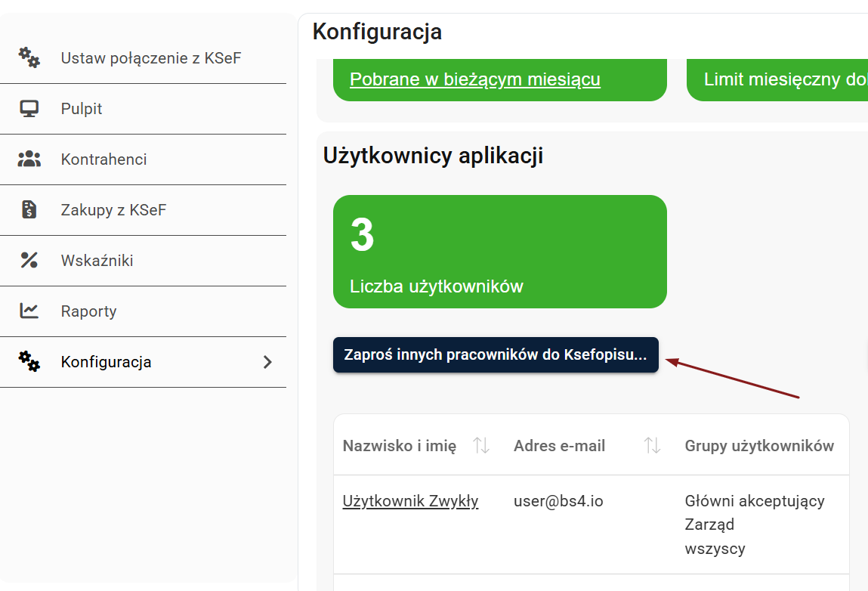Open Ustaw połączenie z KSeF menu item
This screenshot has width=868, height=591.
tap(151, 58)
